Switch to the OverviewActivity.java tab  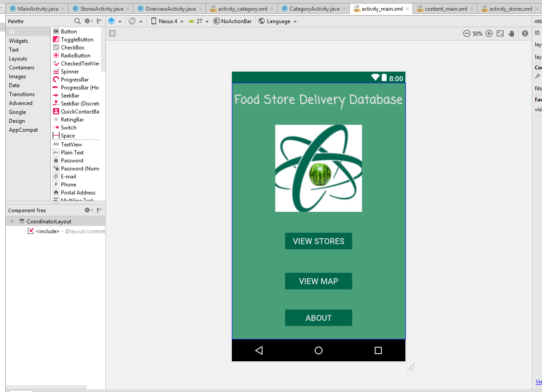point(170,8)
